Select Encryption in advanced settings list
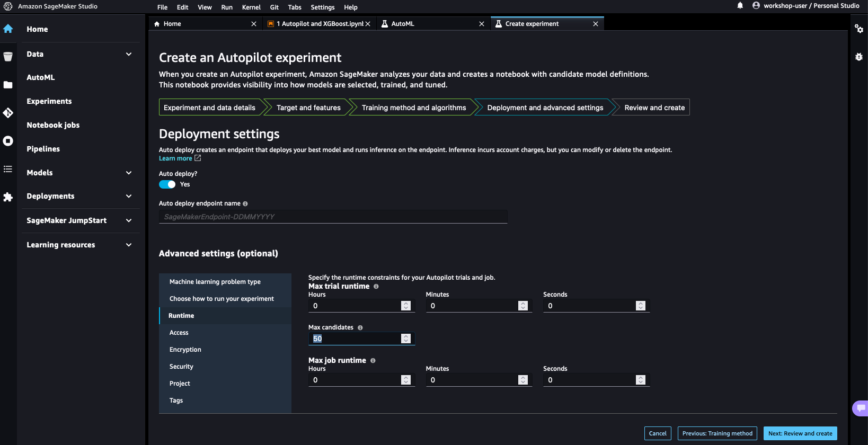 click(x=225, y=350)
